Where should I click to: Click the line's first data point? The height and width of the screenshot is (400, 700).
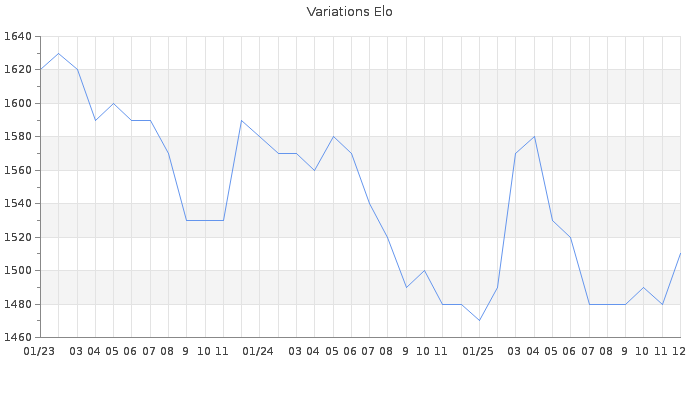point(40,70)
